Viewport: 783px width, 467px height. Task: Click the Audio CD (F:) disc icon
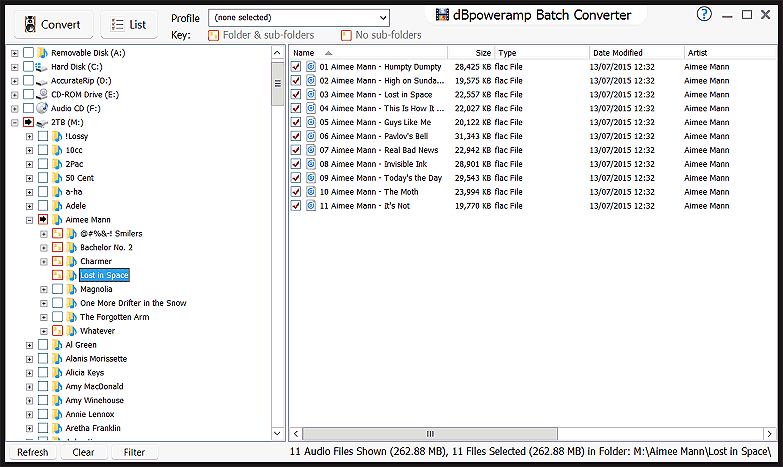pos(42,108)
